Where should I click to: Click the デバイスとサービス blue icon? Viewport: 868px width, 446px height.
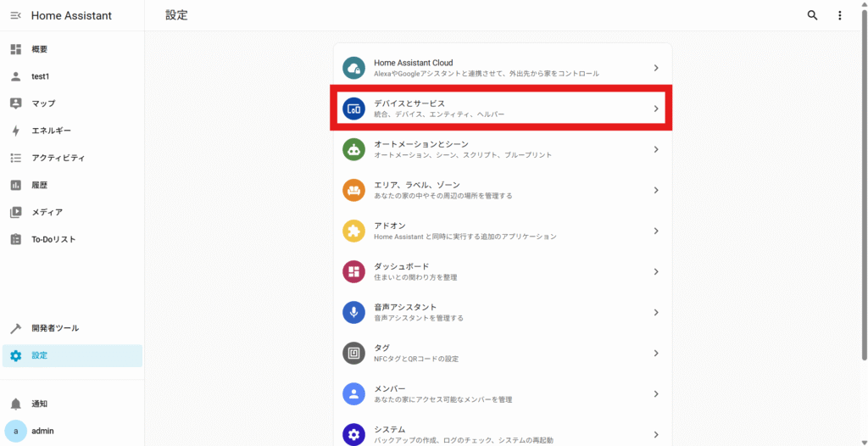pyautogui.click(x=353, y=109)
